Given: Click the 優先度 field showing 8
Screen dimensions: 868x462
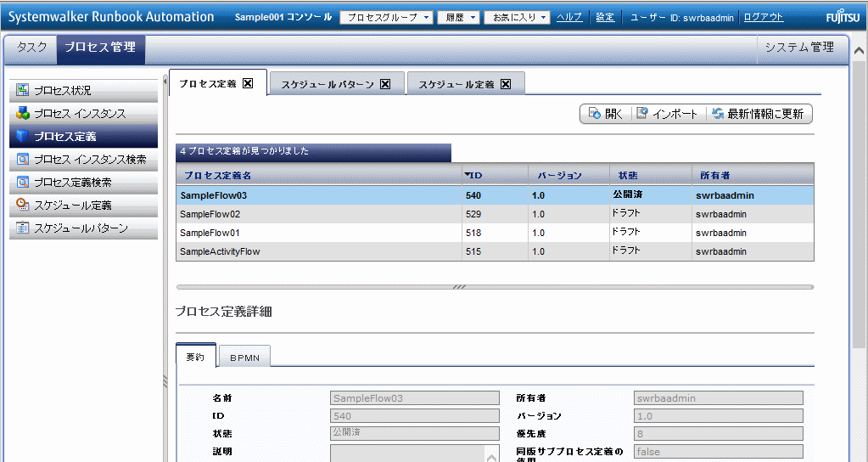Looking at the screenshot, I should click(719, 434).
